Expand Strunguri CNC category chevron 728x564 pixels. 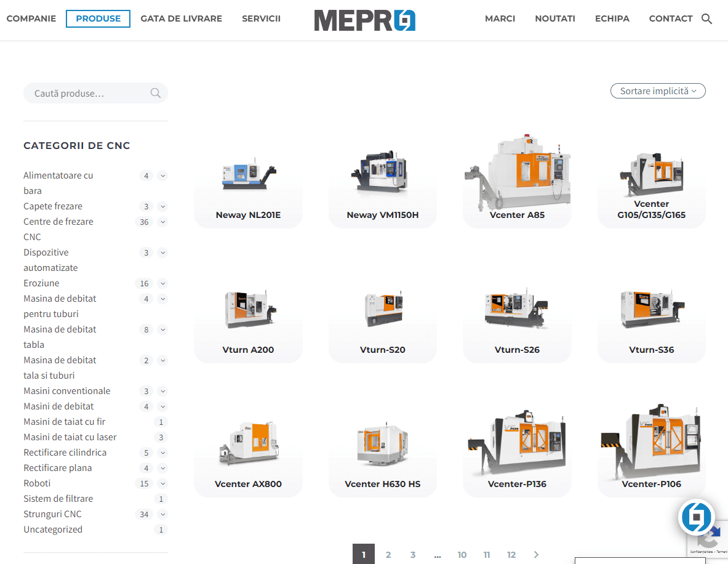(x=162, y=514)
